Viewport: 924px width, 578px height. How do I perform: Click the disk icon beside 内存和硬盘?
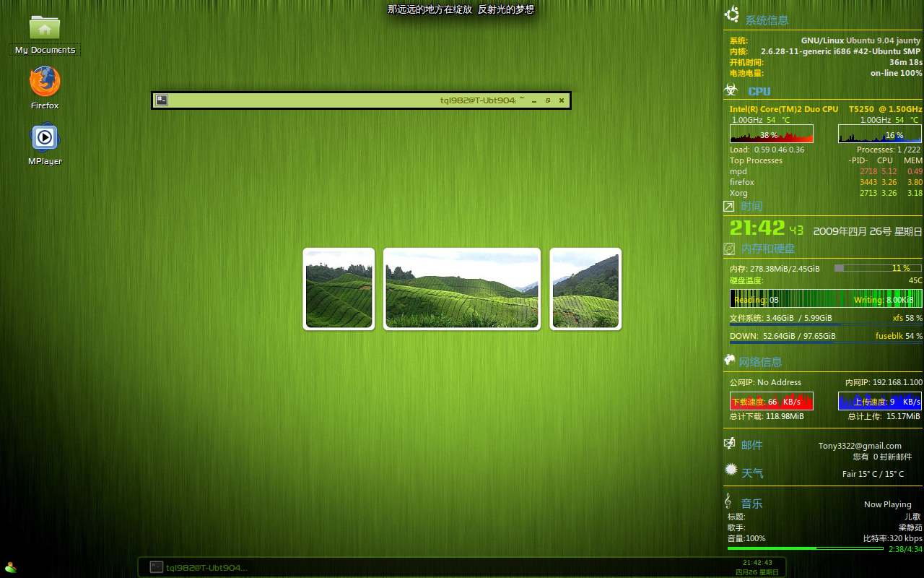[729, 249]
